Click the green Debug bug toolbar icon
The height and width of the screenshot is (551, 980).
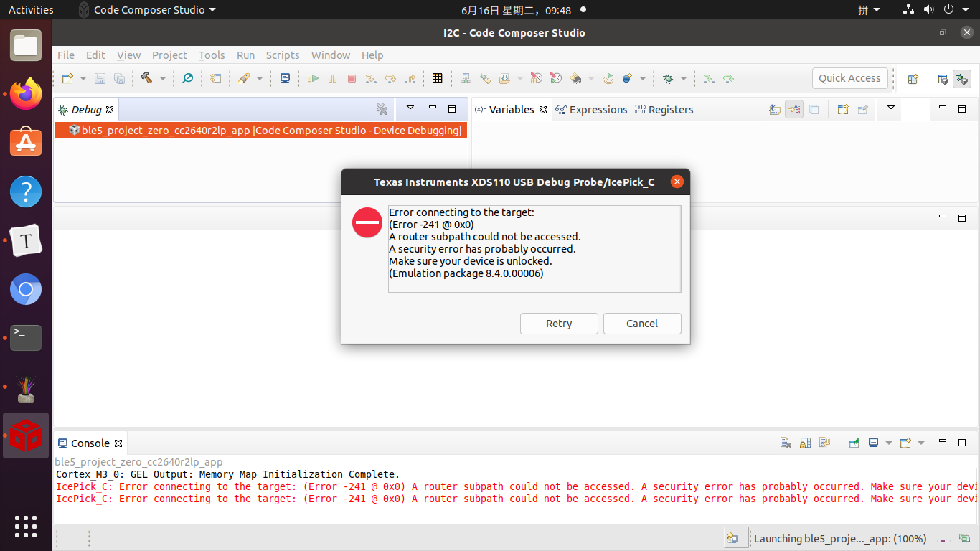(668, 78)
